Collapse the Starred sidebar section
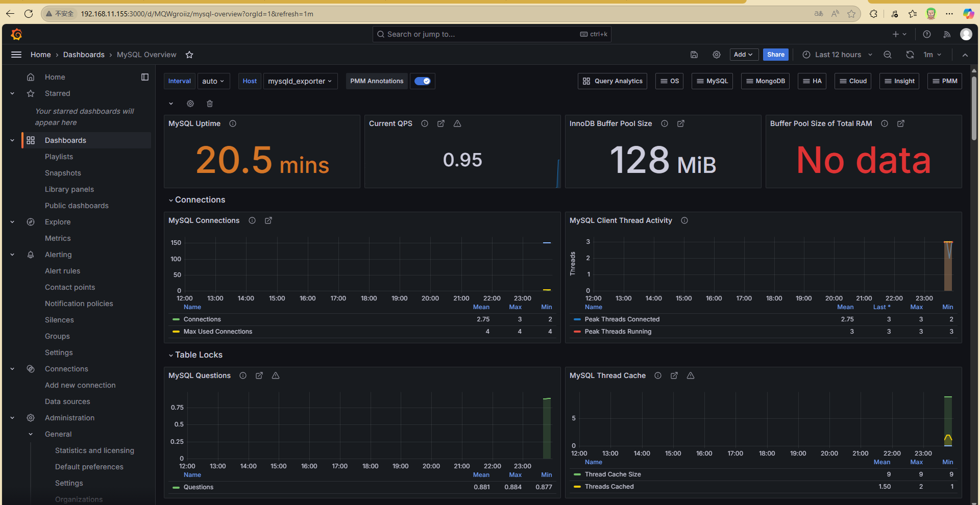Screen dimensions: 980x505 click(12, 93)
